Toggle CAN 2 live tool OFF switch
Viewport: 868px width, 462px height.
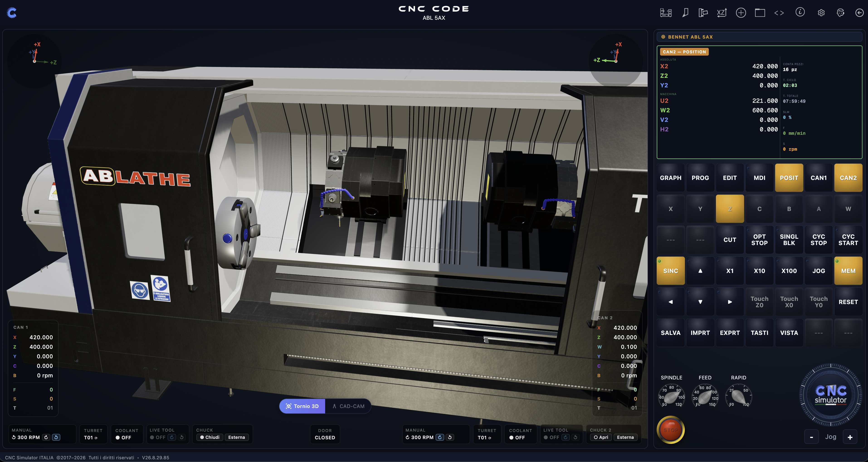pyautogui.click(x=551, y=437)
